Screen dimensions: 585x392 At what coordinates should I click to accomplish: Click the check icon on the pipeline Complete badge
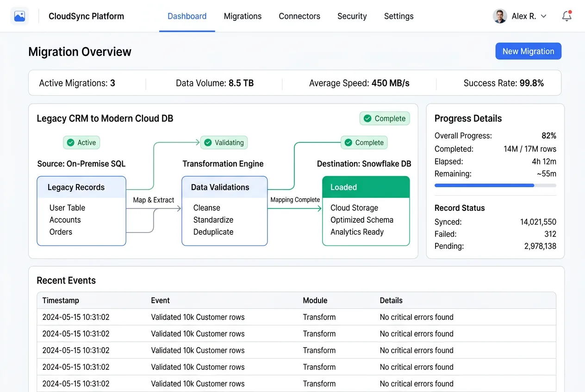pos(349,142)
